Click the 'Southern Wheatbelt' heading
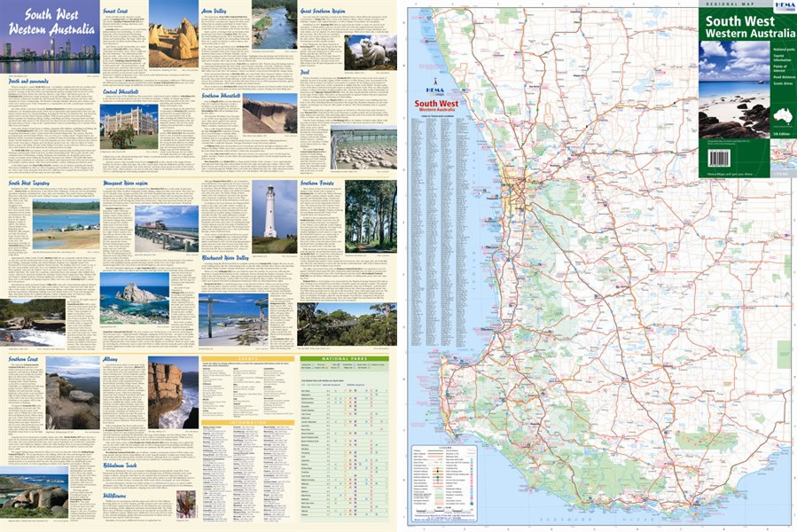Viewport: 797px width, 532px height. 221,96
